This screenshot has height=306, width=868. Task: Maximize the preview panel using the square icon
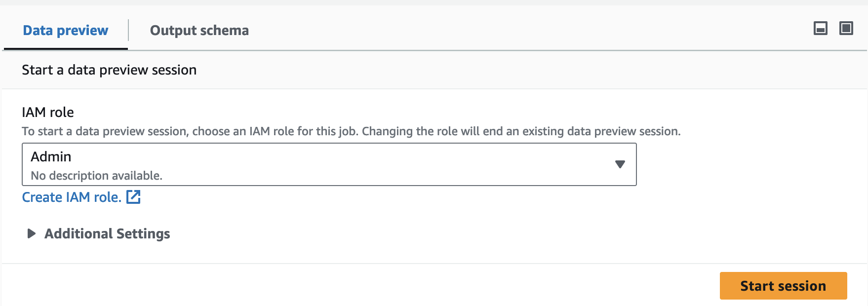pos(846,28)
